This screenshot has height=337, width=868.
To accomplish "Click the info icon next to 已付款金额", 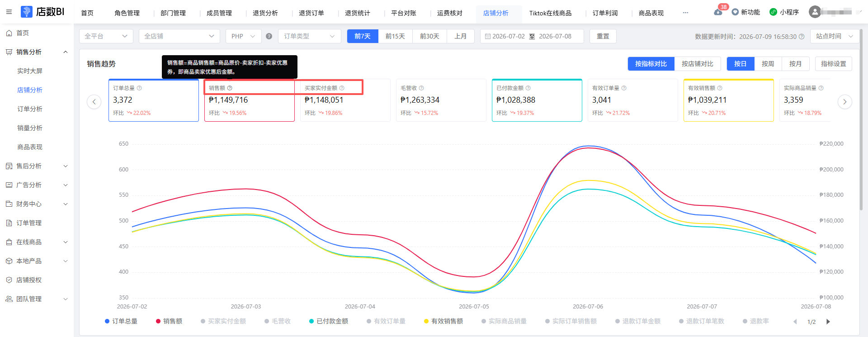I will 528,88.
